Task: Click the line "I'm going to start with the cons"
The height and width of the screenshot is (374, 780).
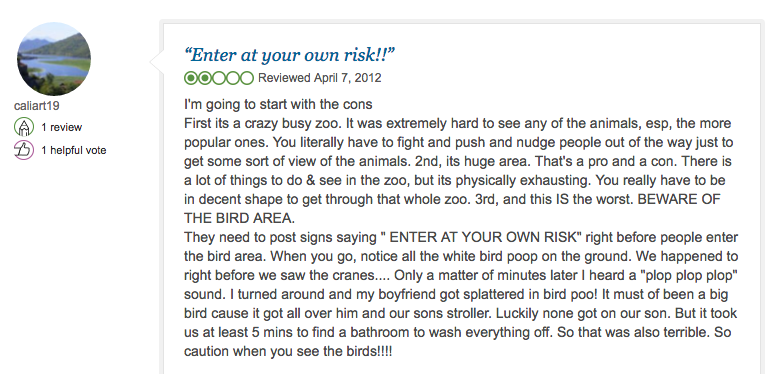Action: tap(278, 104)
